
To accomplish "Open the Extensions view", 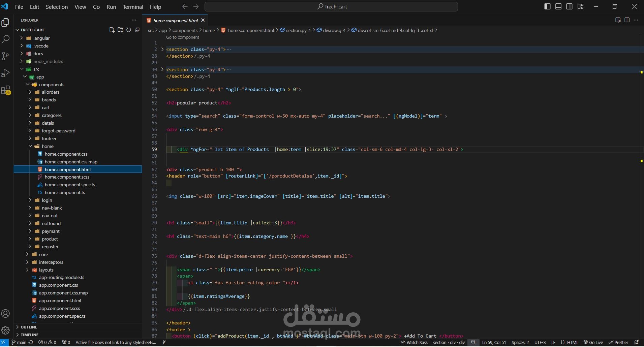I will (x=6, y=90).
